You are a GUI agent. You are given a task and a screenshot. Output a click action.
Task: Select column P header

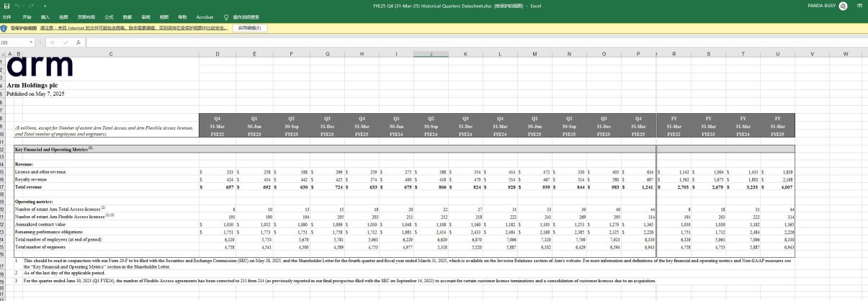click(639, 54)
